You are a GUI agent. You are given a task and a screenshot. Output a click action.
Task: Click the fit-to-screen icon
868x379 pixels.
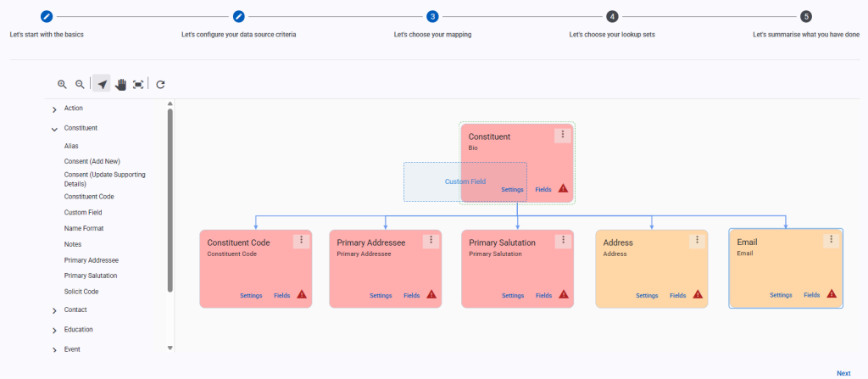click(x=138, y=84)
